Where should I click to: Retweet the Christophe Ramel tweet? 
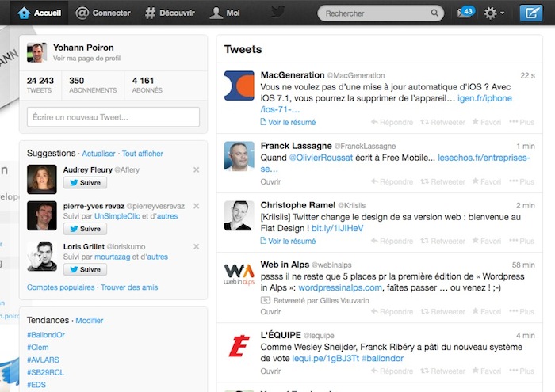point(442,241)
